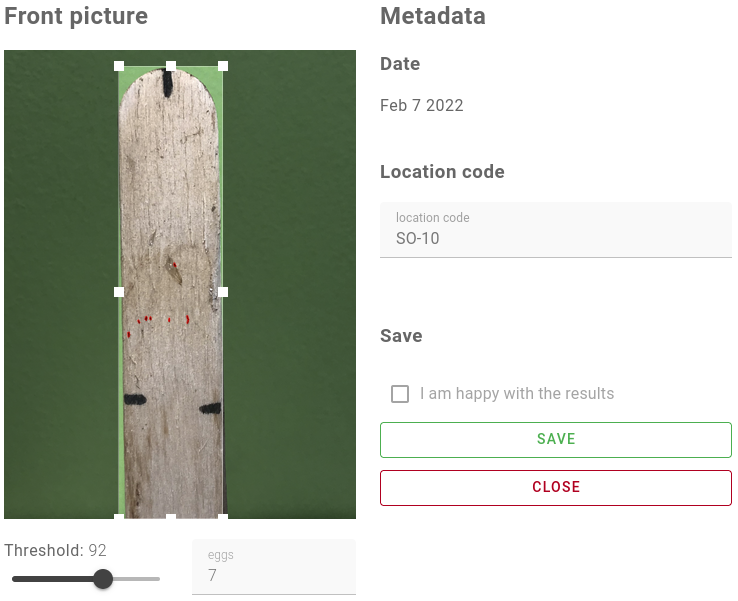This screenshot has height=601, width=738.
Task: Click the eggs count field
Action: pyautogui.click(x=273, y=575)
